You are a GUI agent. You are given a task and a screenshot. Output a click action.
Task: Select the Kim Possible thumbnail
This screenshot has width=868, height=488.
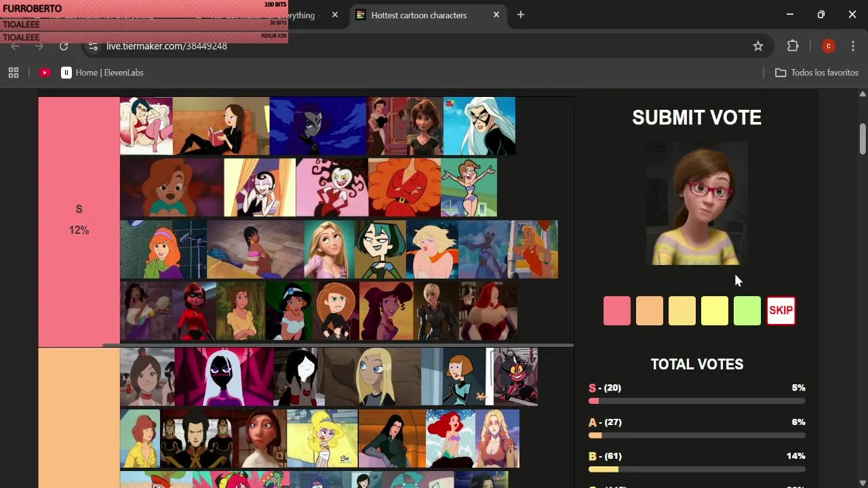336,310
